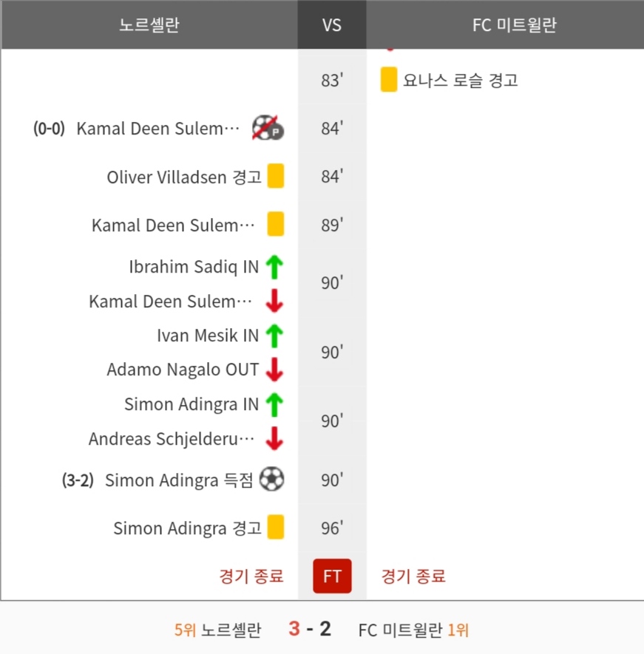Click the VS header cell
This screenshot has height=654, width=644.
[332, 25]
